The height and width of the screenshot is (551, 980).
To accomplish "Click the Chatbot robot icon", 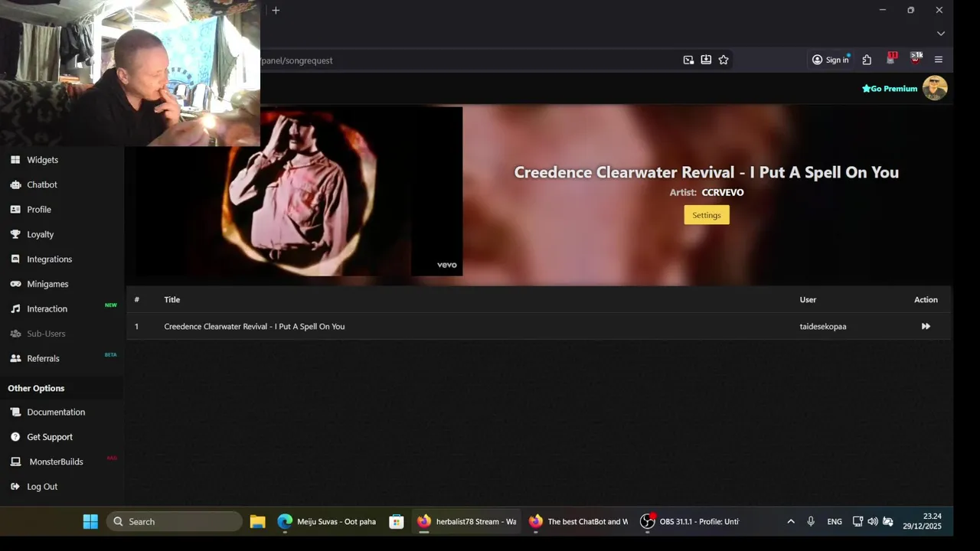I will pos(15,184).
